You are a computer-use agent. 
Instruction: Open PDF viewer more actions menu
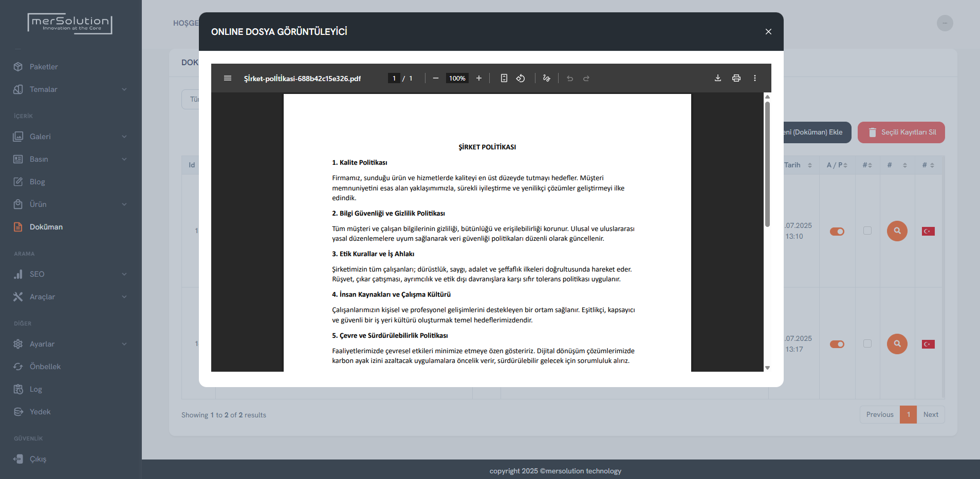pos(755,78)
